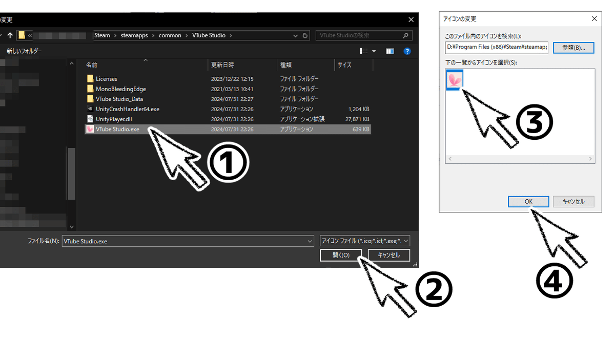Image resolution: width=615 pixels, height=364 pixels.
Task: Click the navigation pane scroll-up arrow
Action: 72,63
